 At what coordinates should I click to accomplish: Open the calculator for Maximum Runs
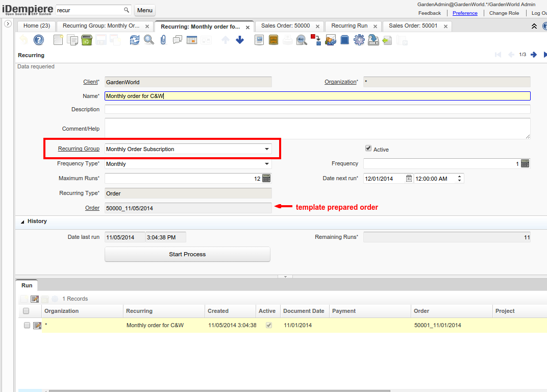[x=266, y=179]
